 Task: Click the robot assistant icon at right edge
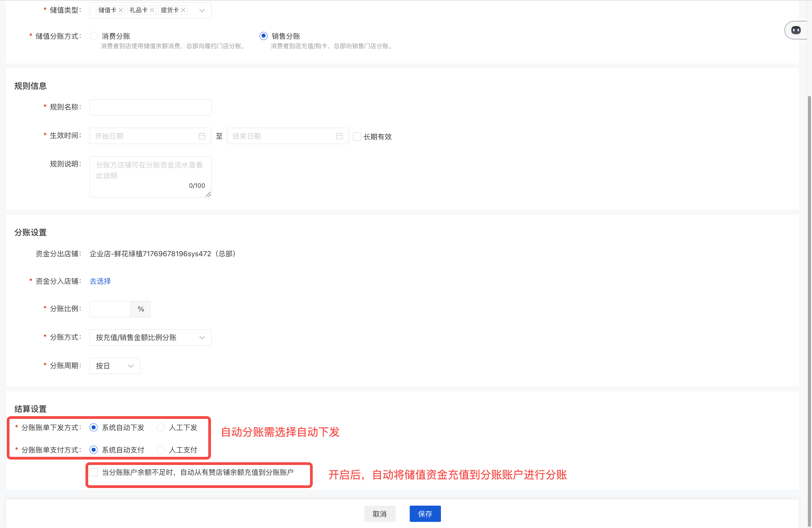796,31
